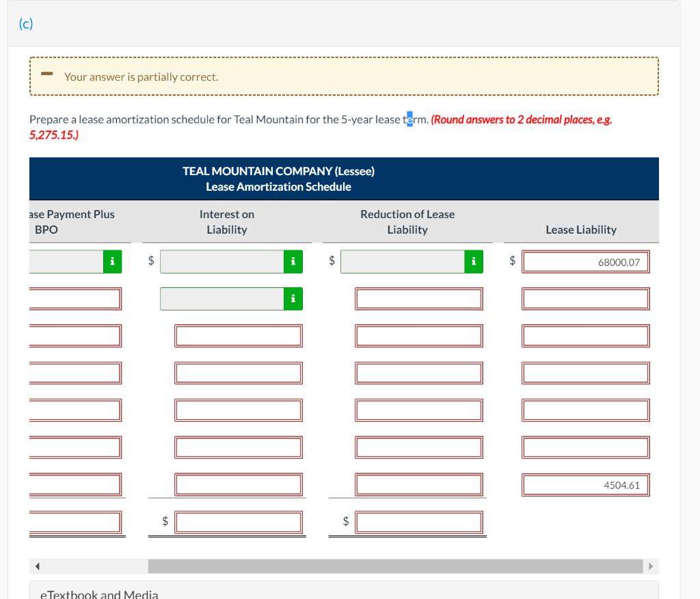
Task: Click fourth row Reduction of Lease Liability field
Action: (419, 373)
